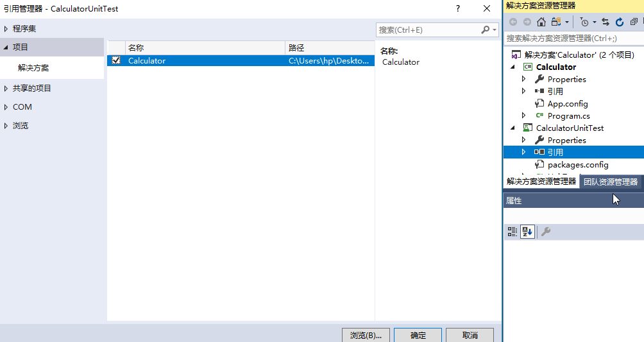Image resolution: width=644 pixels, height=342 pixels.
Task: Collapse the CalculatorUnitTest project node
Action: [513, 128]
